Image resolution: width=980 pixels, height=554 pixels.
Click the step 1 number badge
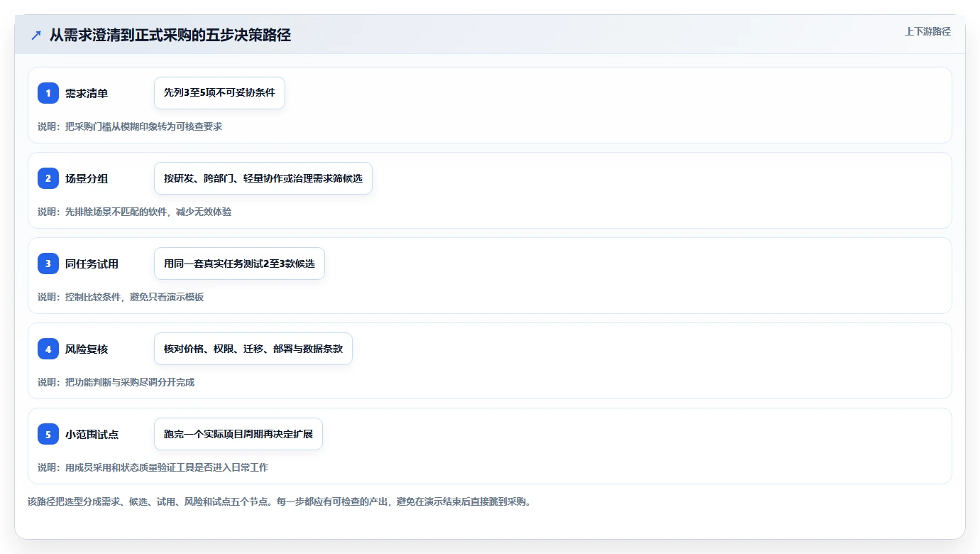click(48, 93)
